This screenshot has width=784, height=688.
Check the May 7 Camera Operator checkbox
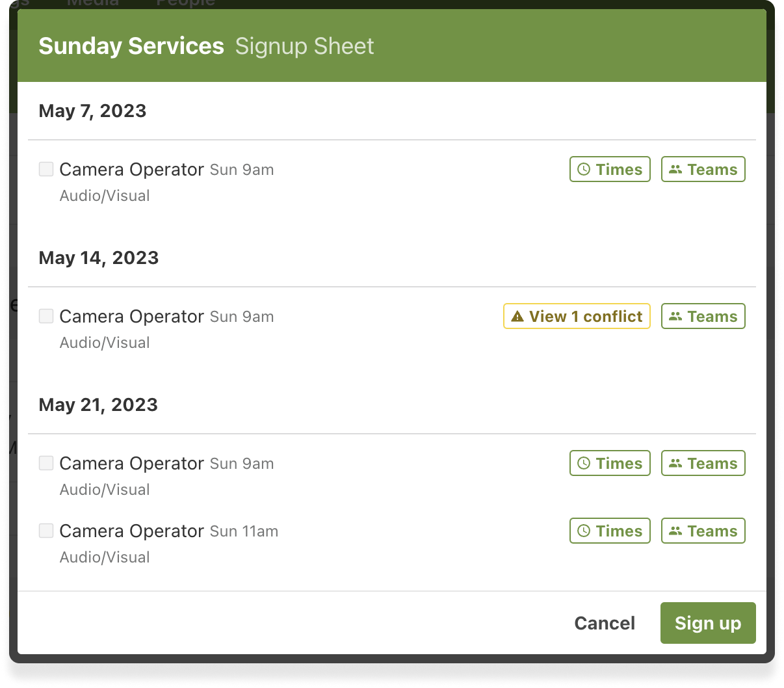pyautogui.click(x=46, y=170)
